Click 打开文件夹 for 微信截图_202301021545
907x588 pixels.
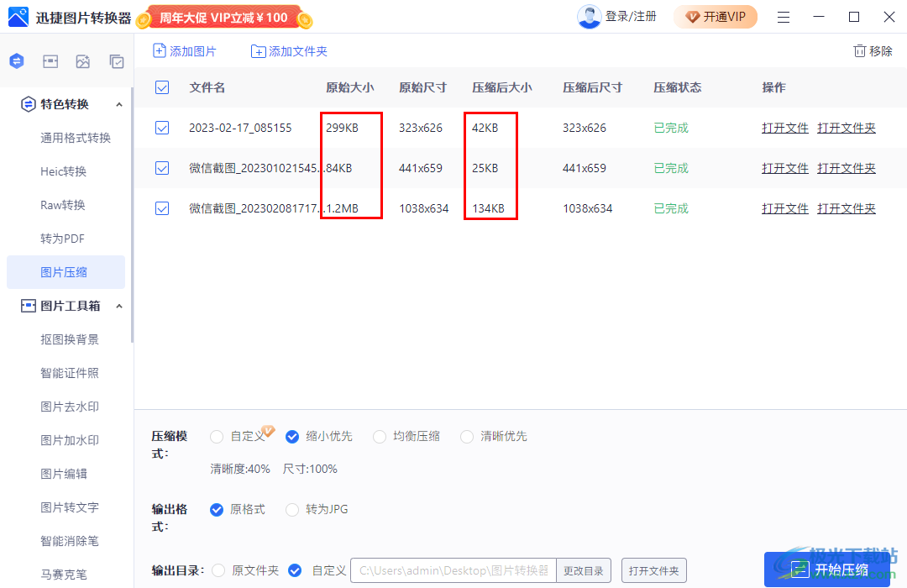tap(847, 168)
